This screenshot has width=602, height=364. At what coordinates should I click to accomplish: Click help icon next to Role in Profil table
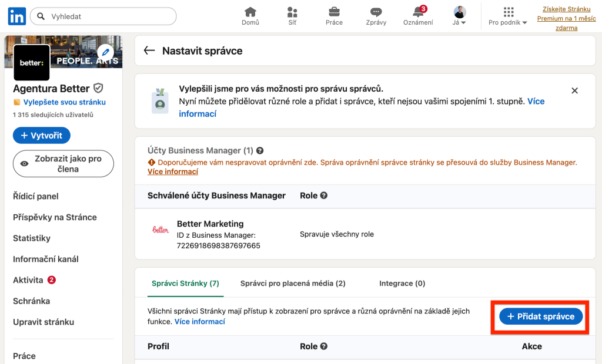(x=324, y=346)
